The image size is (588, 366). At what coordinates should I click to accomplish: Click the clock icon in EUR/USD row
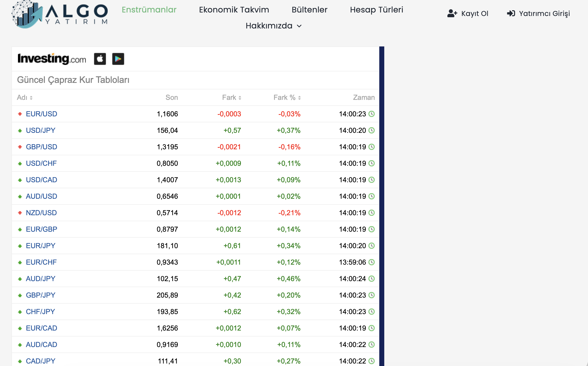click(x=372, y=114)
